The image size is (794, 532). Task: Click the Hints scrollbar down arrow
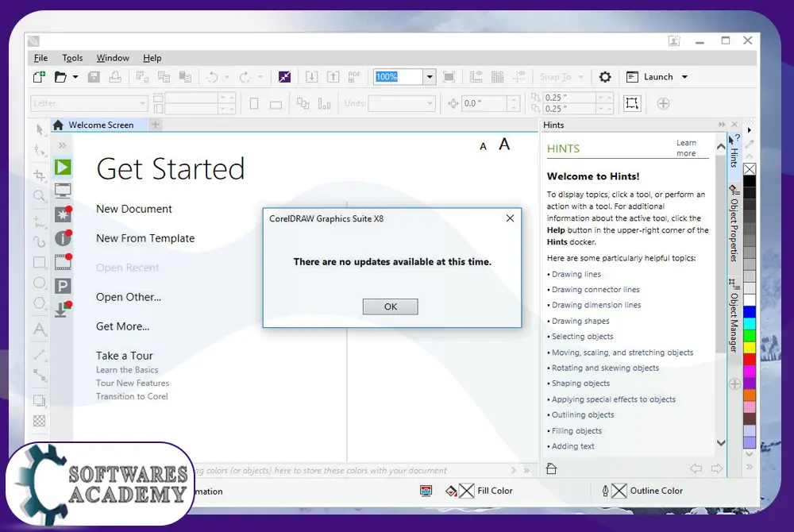tap(721, 443)
